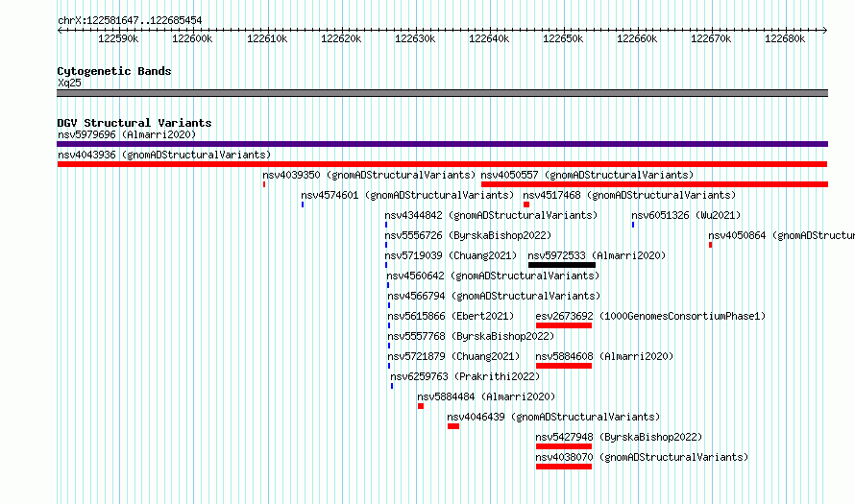
Task: Click the chrX:122581647..122685454 coordinates text
Action: pos(130,21)
